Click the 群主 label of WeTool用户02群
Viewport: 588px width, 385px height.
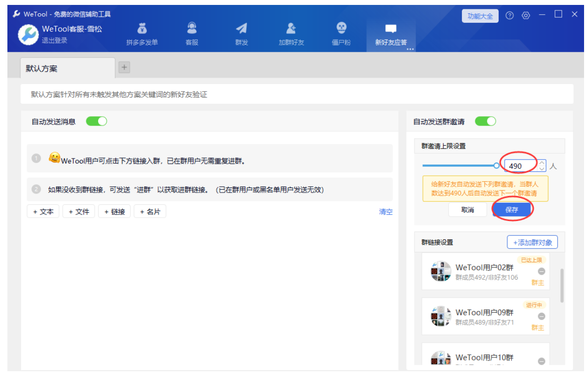point(538,283)
